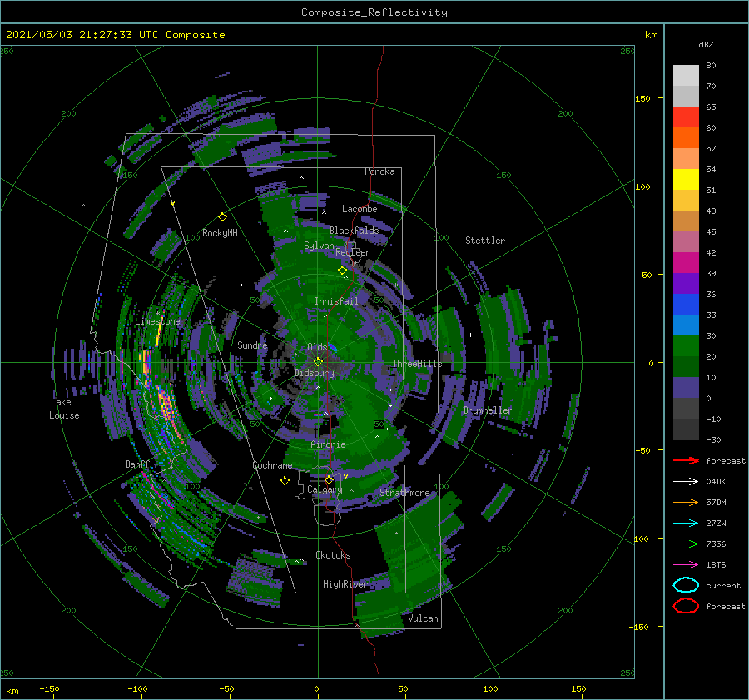
Task: Click the Blackfalds city label
Action: pyautogui.click(x=354, y=231)
